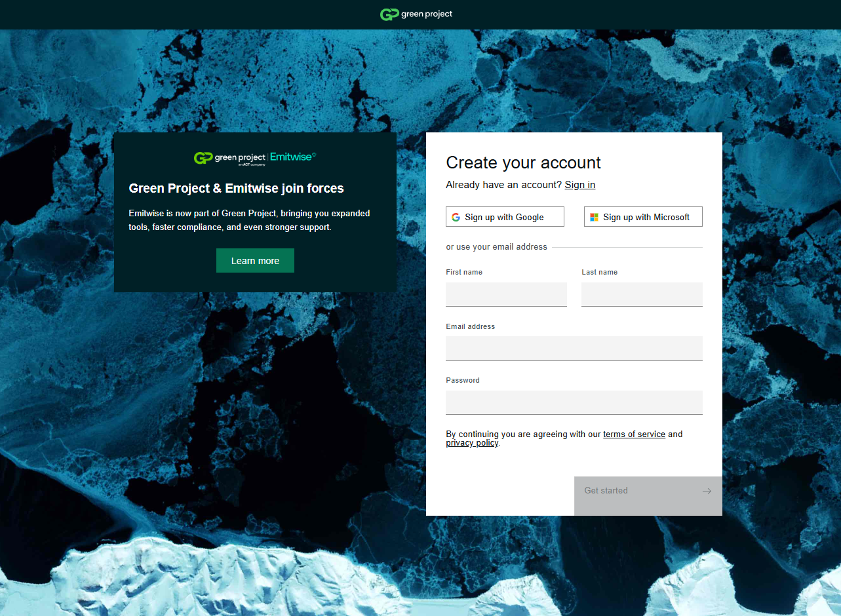
Task: Choose Sign up with Google
Action: (x=505, y=217)
